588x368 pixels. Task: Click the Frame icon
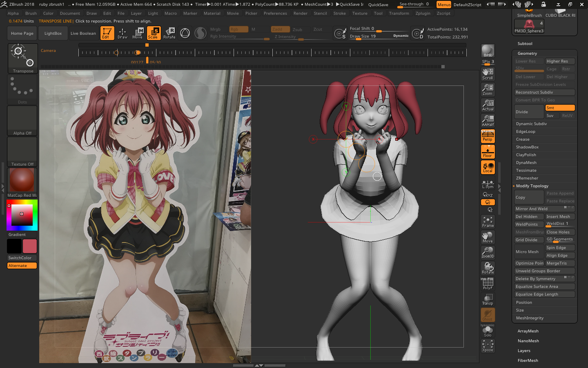488,222
